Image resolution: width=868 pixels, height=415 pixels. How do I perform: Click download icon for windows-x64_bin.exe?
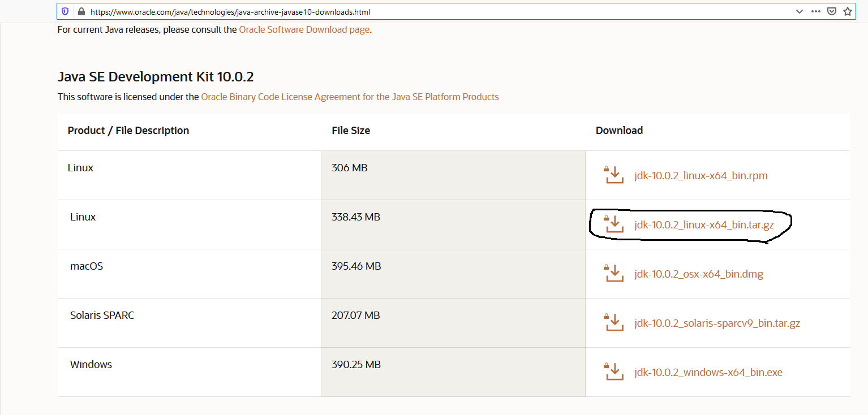pyautogui.click(x=614, y=372)
